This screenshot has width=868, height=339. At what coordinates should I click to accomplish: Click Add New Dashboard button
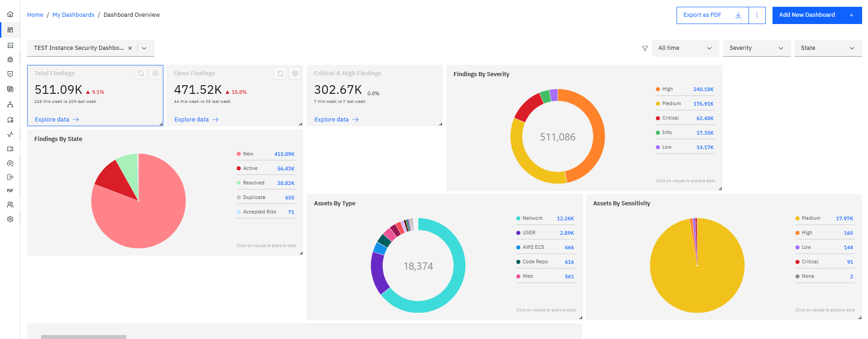[x=817, y=15]
